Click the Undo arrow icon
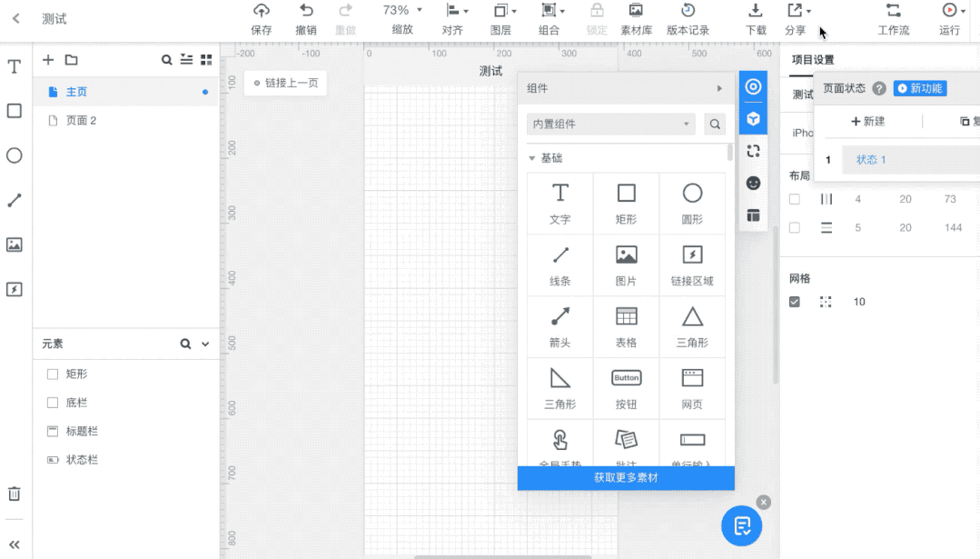The image size is (980, 559). (x=306, y=11)
